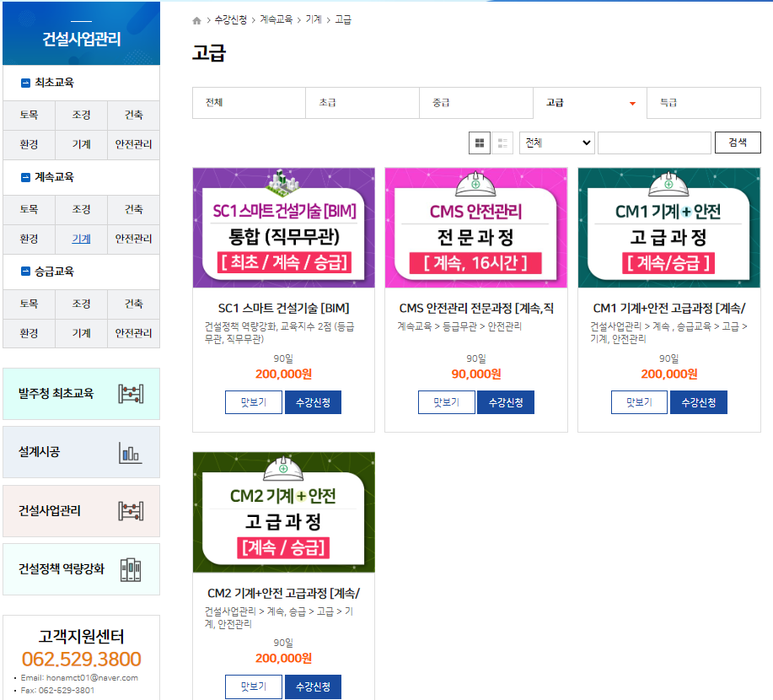Click 맛보기 for SC1 스마트 건설기술 course
Screen dimensions: 773x700
click(254, 402)
